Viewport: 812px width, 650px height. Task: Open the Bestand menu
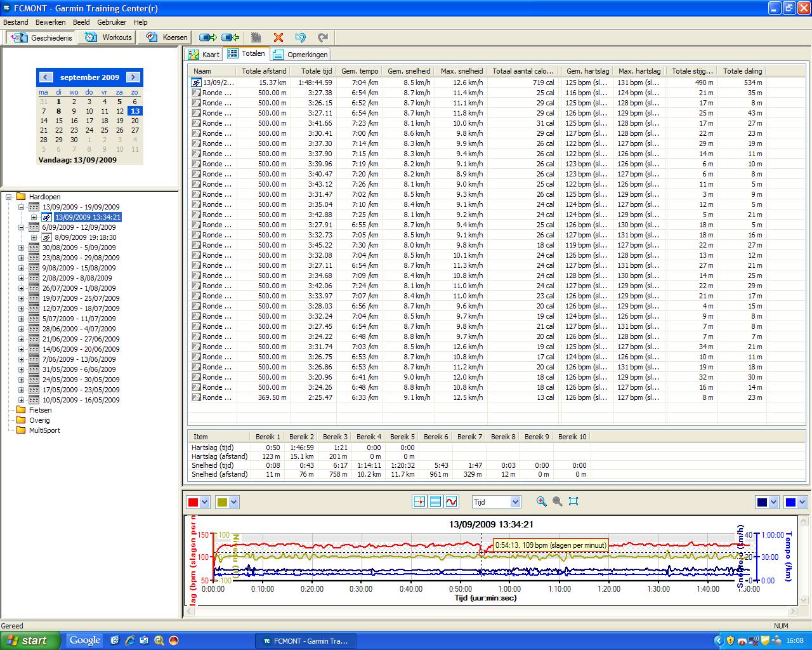click(16, 22)
